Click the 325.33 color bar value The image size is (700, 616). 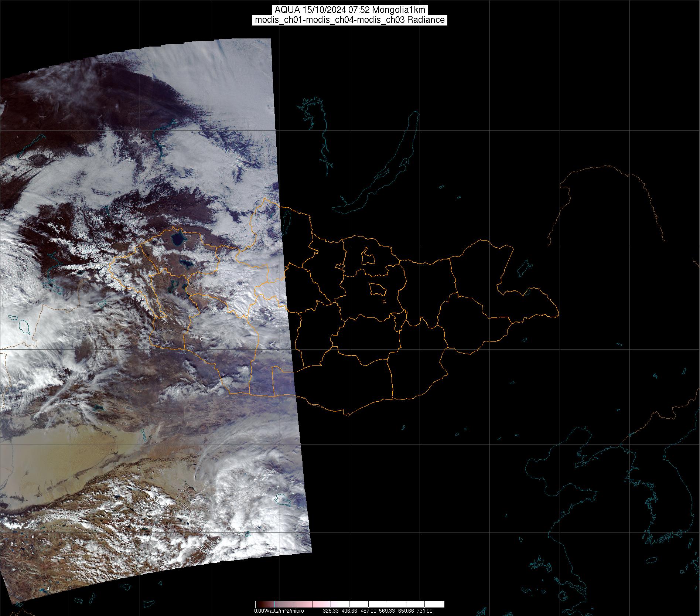click(x=330, y=611)
